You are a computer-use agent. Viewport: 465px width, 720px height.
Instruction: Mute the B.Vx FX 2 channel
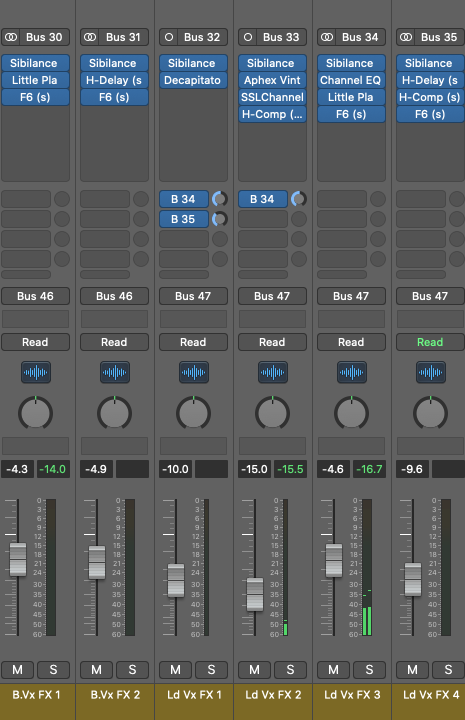pyautogui.click(x=96, y=670)
